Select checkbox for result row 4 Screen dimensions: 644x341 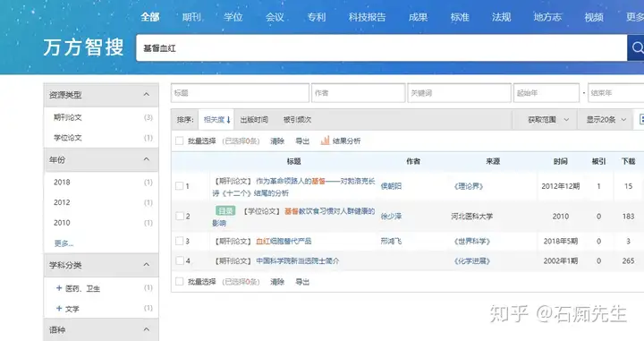tap(180, 260)
